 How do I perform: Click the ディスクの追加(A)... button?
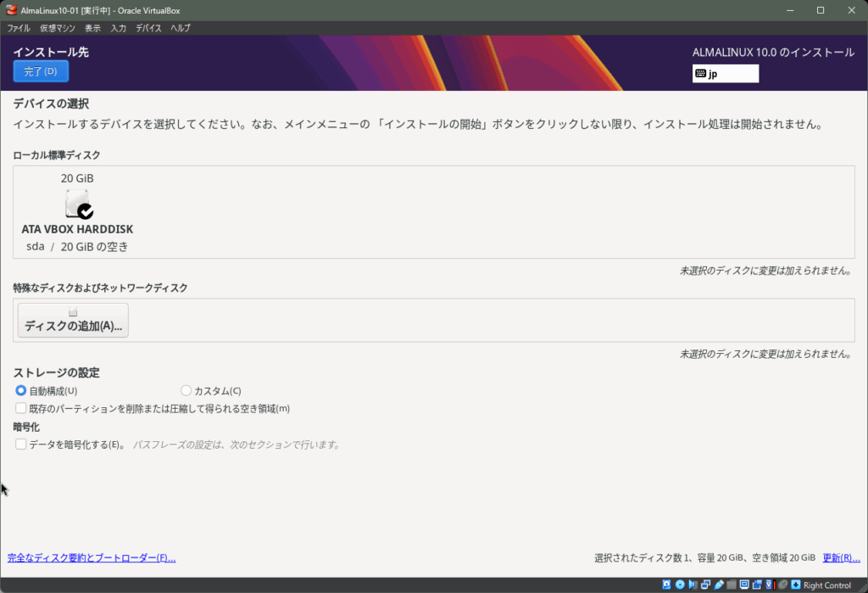click(x=73, y=321)
